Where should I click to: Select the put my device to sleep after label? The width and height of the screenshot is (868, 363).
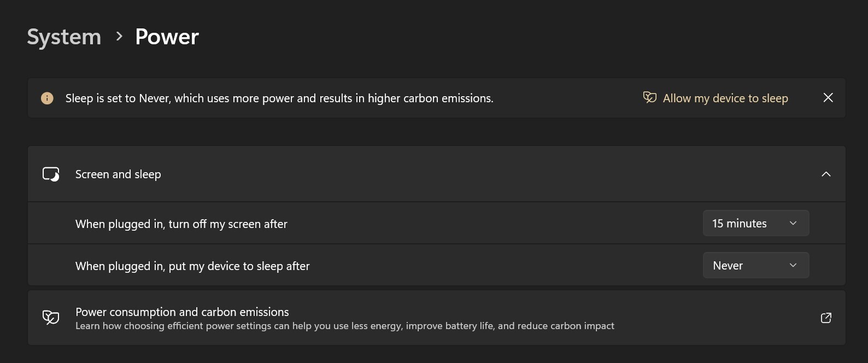192,266
